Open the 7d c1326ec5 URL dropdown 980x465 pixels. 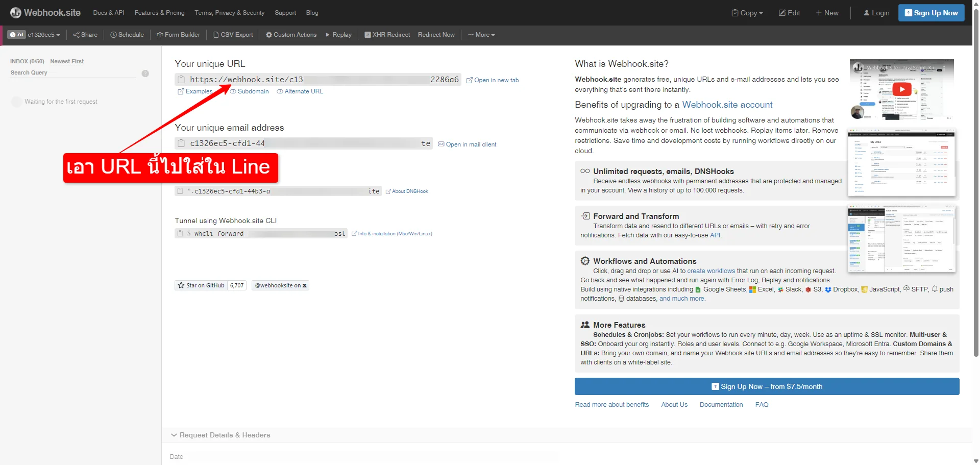tap(34, 35)
